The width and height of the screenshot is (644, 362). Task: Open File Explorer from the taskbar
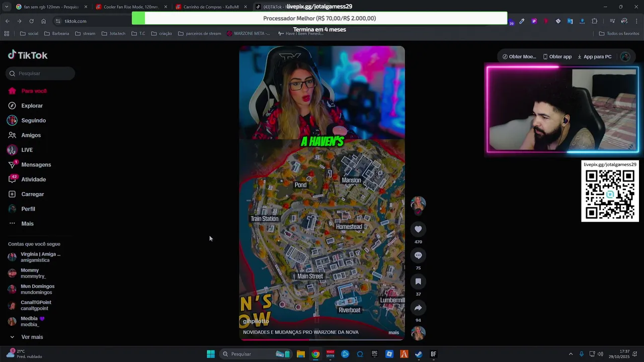click(300, 354)
